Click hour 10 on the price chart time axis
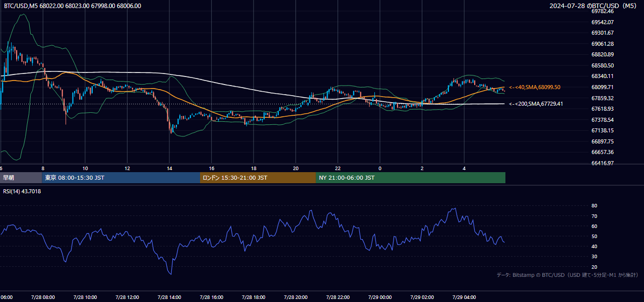 [85, 168]
